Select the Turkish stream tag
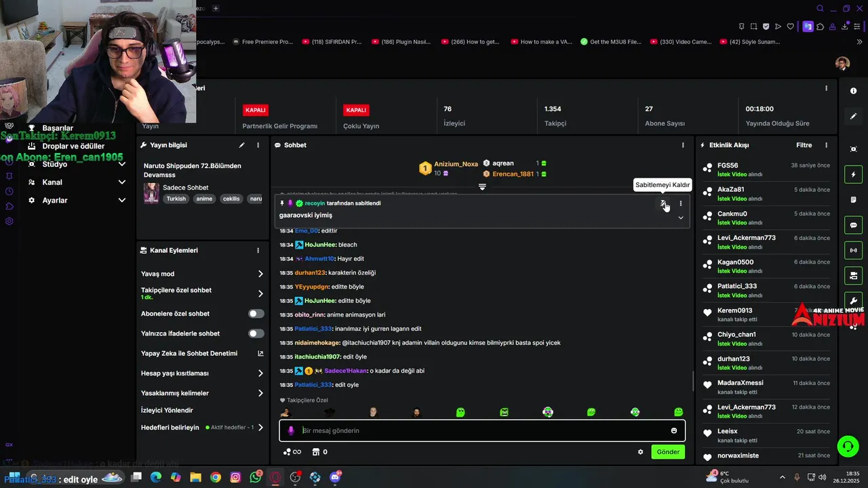This screenshot has width=868, height=488. (176, 199)
